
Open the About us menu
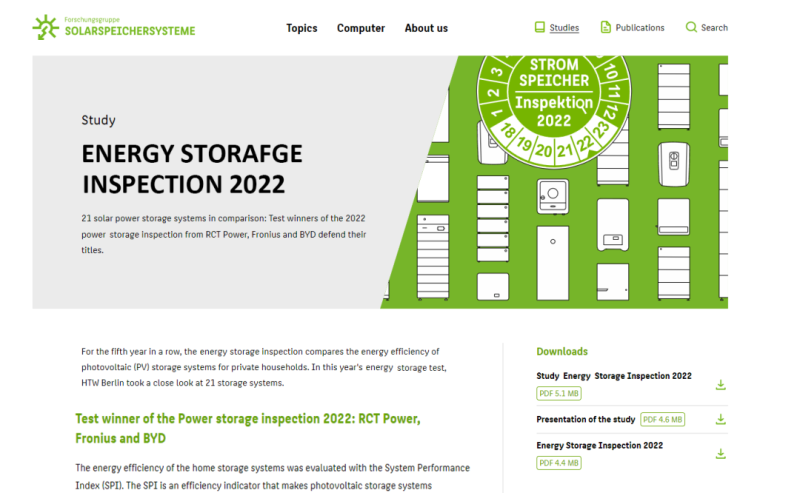pos(426,28)
